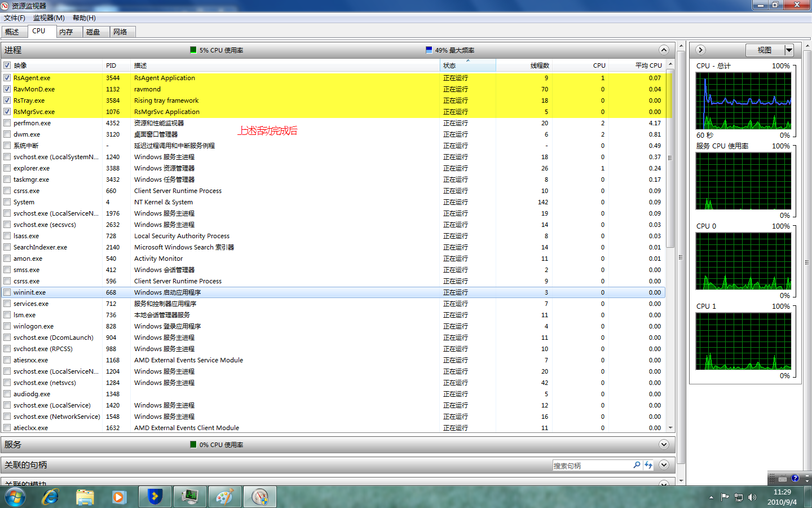
Task: Click the refresh icon beside 搜索句柄
Action: click(x=648, y=465)
